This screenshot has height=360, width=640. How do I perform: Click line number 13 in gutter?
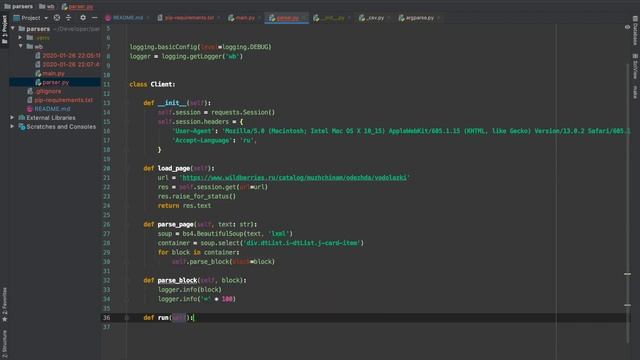click(107, 103)
